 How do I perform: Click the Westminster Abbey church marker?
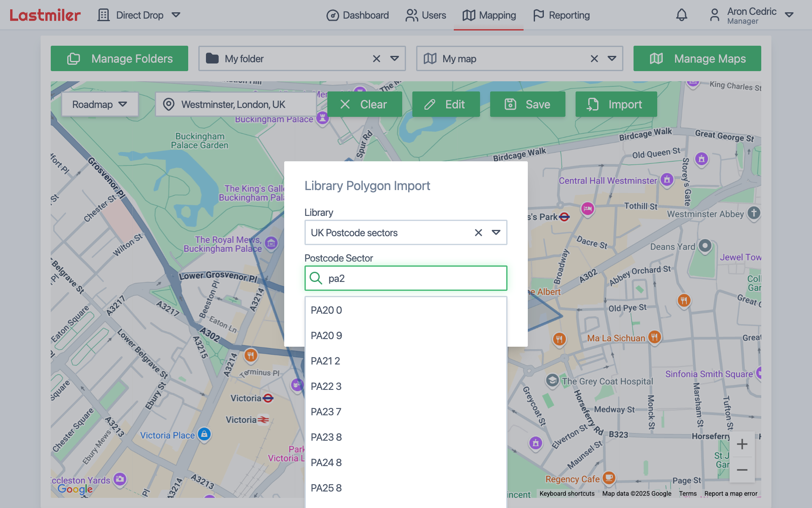754,213
